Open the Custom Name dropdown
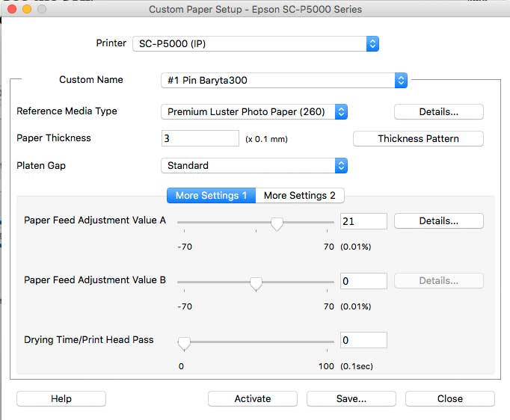The height and width of the screenshot is (420, 510). click(x=284, y=80)
